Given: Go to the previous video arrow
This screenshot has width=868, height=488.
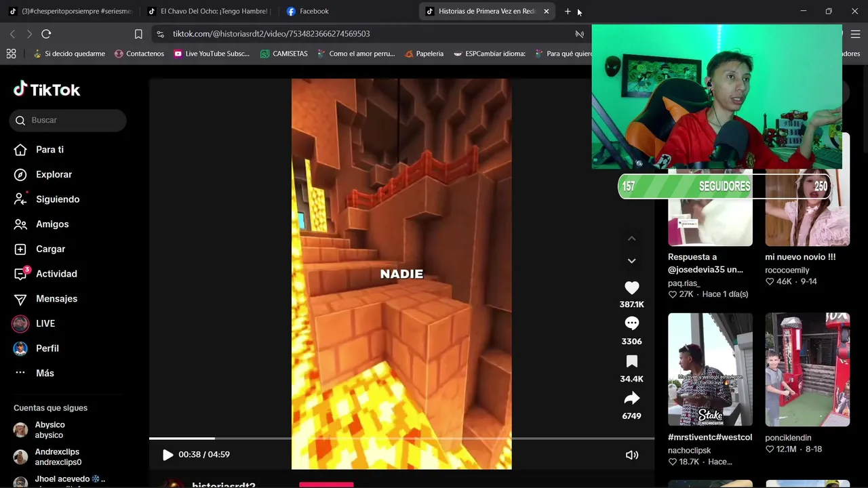Looking at the screenshot, I should pos(631,239).
